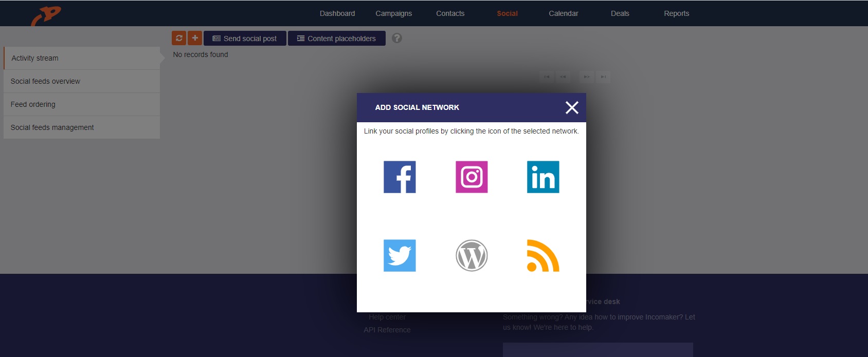868x357 pixels.
Task: Connect a Twitter account using bird icon
Action: (x=400, y=256)
